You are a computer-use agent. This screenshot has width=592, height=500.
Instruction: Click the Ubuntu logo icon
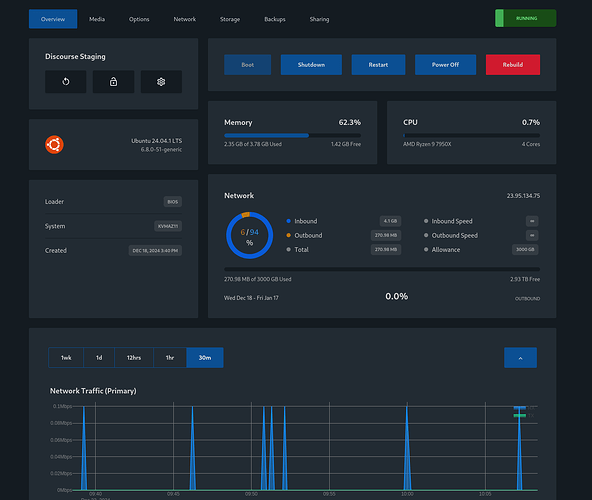54,145
